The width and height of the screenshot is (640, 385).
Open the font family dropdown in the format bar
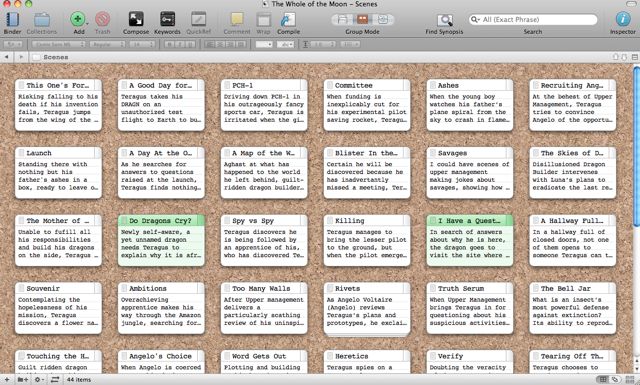(59, 44)
